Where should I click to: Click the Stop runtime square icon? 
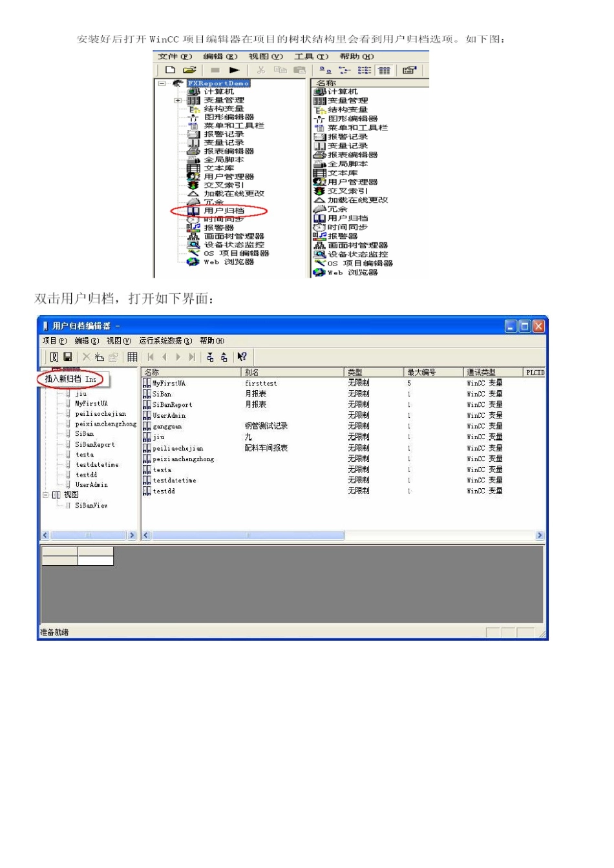215,70
